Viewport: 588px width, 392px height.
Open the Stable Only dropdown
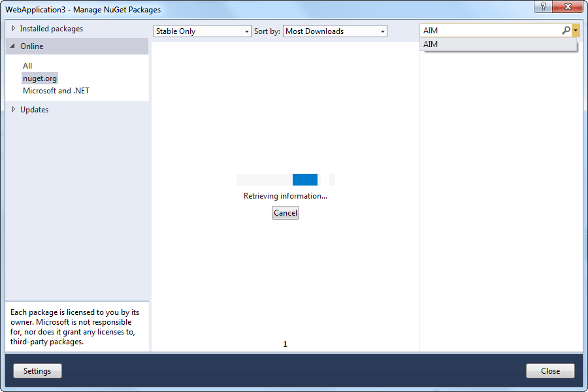[x=202, y=31]
